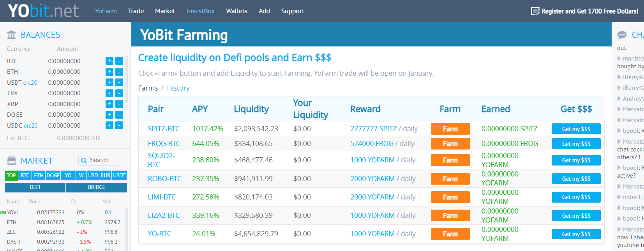Click the market icon beside MARKET heading
The width and height of the screenshot is (644, 251).
coord(12,161)
